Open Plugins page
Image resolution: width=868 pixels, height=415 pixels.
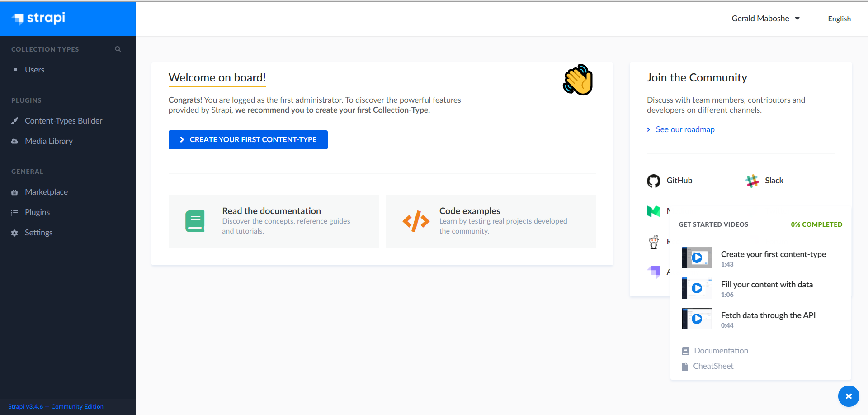37,212
